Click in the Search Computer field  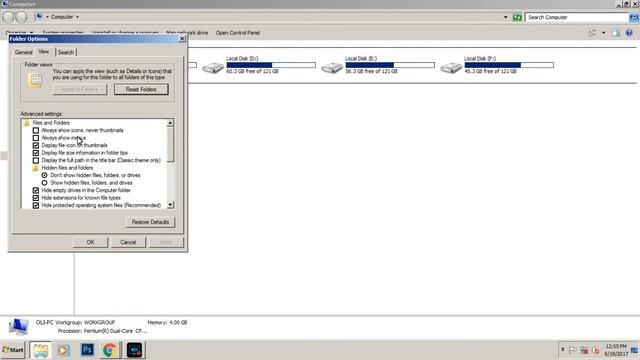[577, 17]
